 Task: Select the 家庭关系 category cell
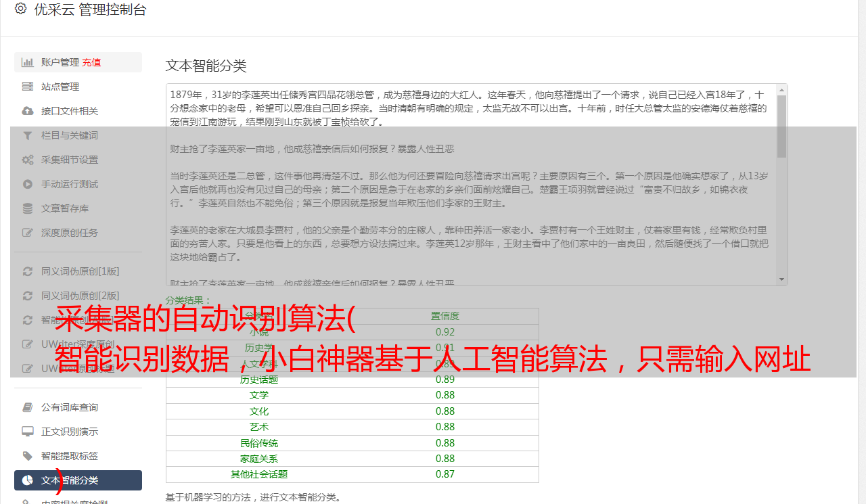259,459
